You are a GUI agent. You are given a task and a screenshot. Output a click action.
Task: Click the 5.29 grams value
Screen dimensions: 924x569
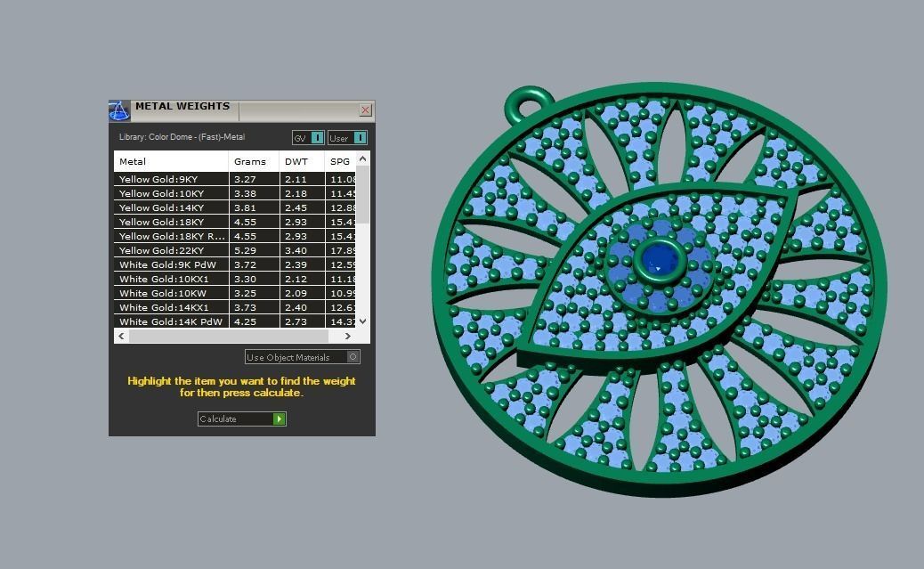[x=245, y=250]
